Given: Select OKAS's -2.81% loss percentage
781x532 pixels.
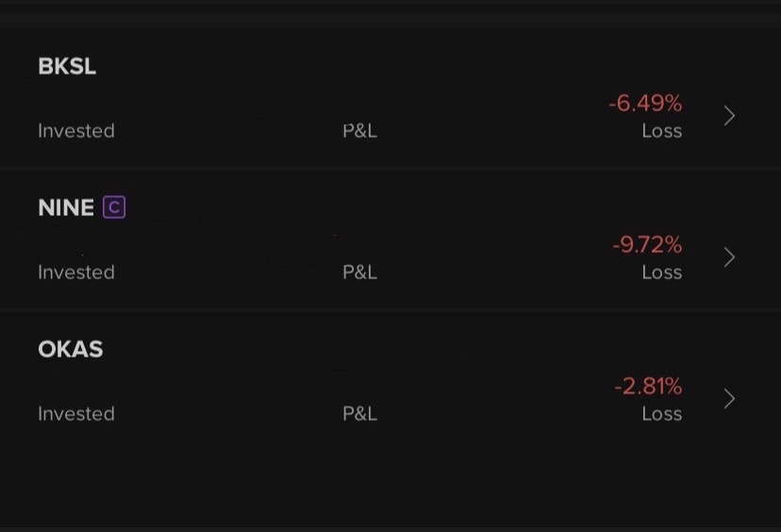Looking at the screenshot, I should (x=647, y=387).
